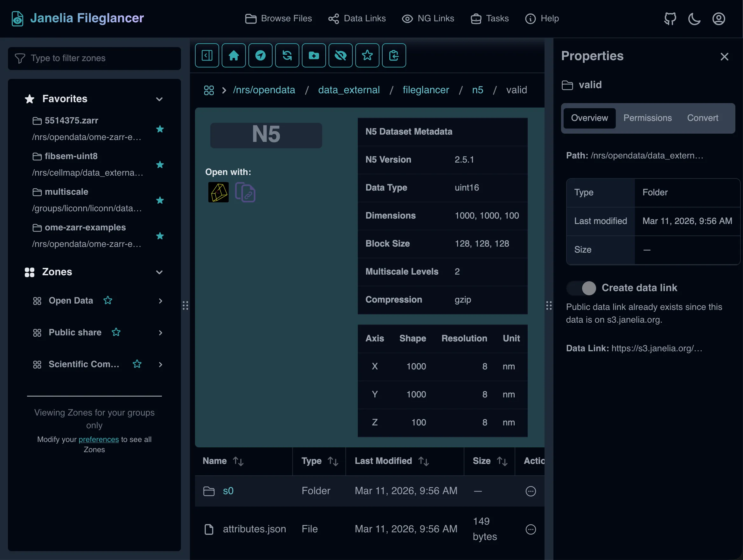This screenshot has height=560, width=743.
Task: Paste item using the clipboard toolbar icon
Action: coord(394,55)
